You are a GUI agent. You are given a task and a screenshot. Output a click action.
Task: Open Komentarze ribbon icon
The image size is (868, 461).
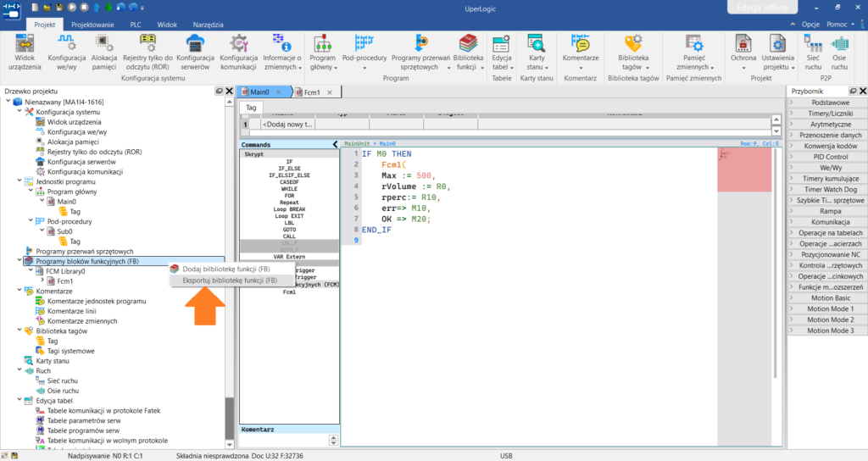click(580, 52)
